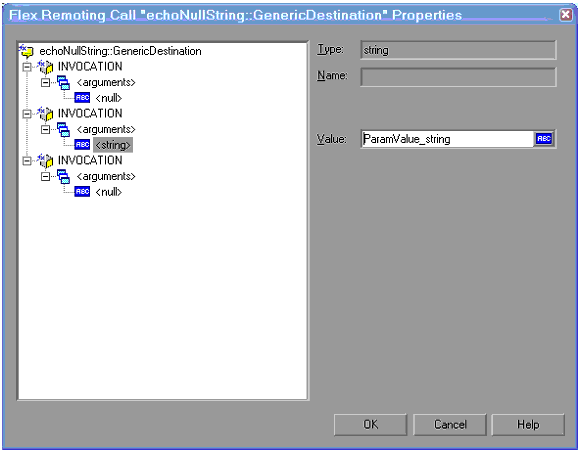Collapse arguments under second INVOCATION
The height and width of the screenshot is (452, 581).
click(x=45, y=129)
